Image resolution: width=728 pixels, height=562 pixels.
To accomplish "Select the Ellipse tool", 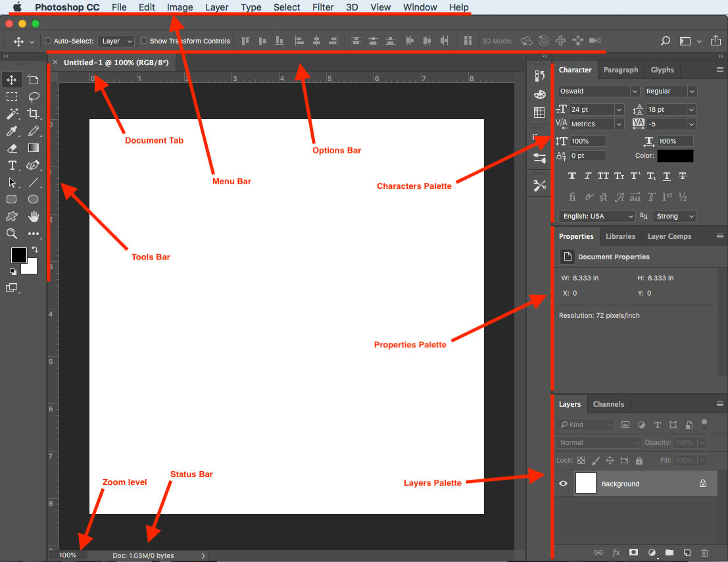I will 33,199.
